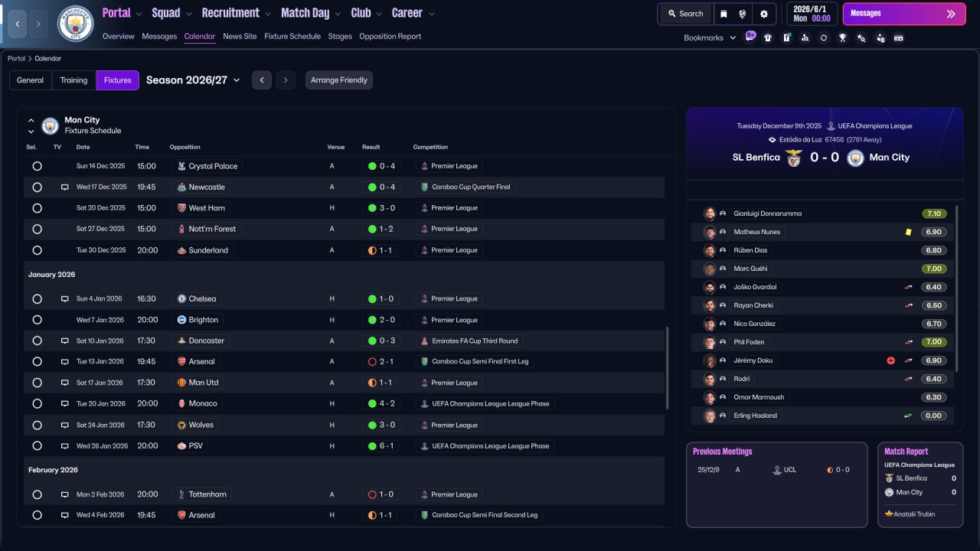Click the purple Messages continue button

point(903,14)
